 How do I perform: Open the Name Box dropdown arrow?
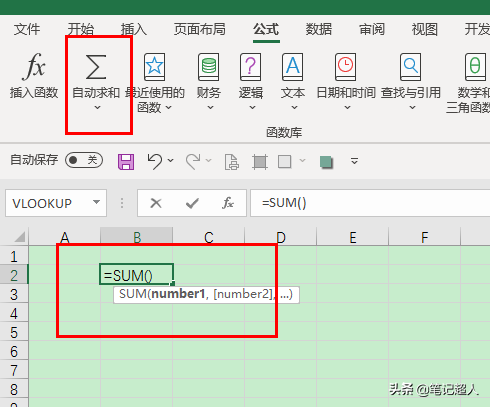(x=96, y=202)
